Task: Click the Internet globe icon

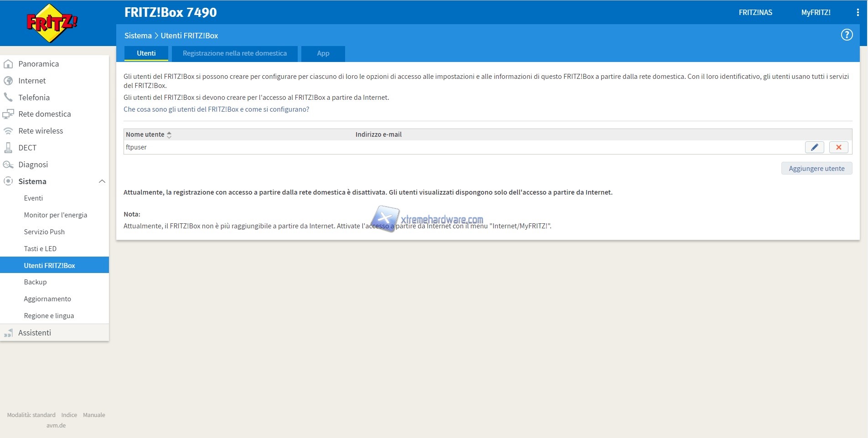Action: (8, 81)
